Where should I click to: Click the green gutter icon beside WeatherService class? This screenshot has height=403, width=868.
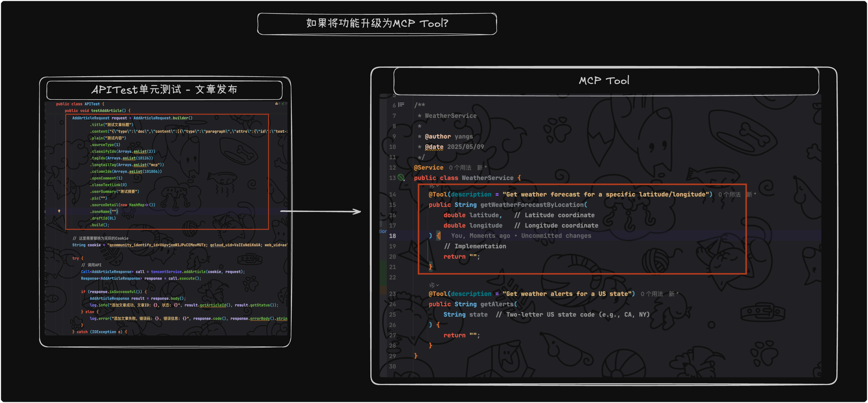point(401,177)
